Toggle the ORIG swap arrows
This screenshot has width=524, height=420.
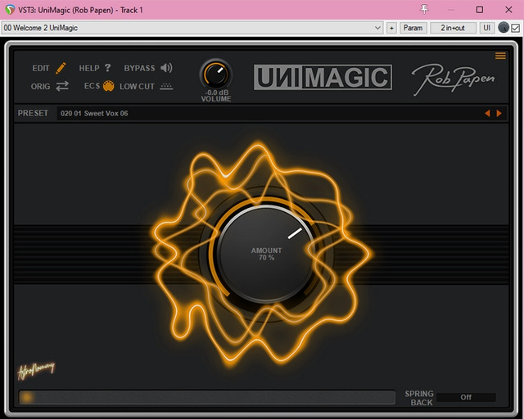[62, 86]
